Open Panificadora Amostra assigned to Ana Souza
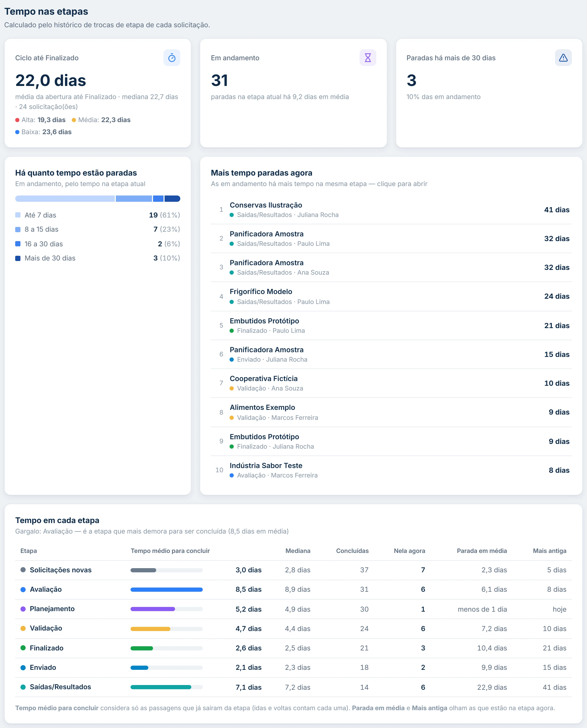Screen dimensions: 587x728 click(x=391, y=267)
